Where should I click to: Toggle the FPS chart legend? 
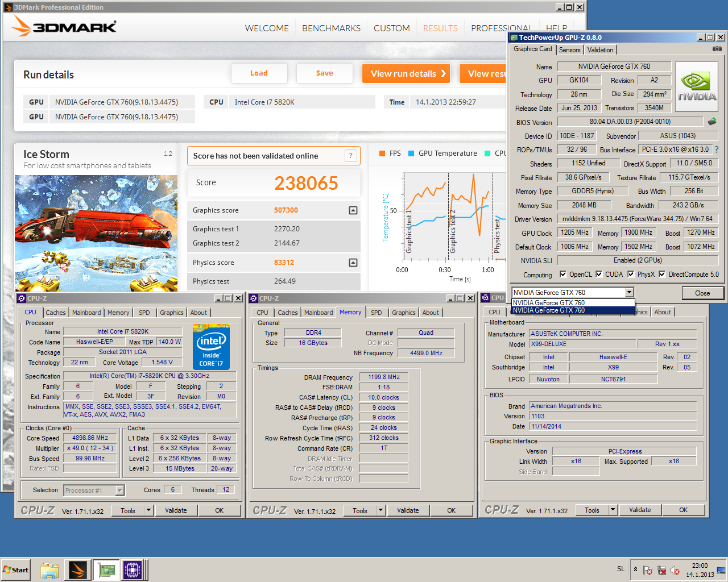point(390,153)
